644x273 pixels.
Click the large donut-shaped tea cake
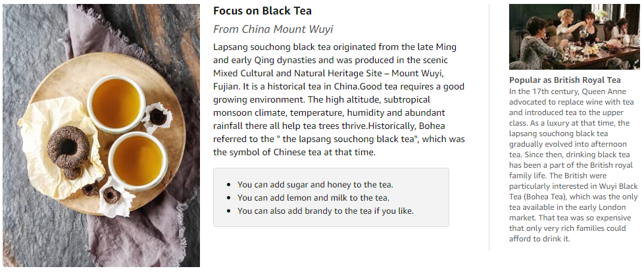click(x=68, y=147)
